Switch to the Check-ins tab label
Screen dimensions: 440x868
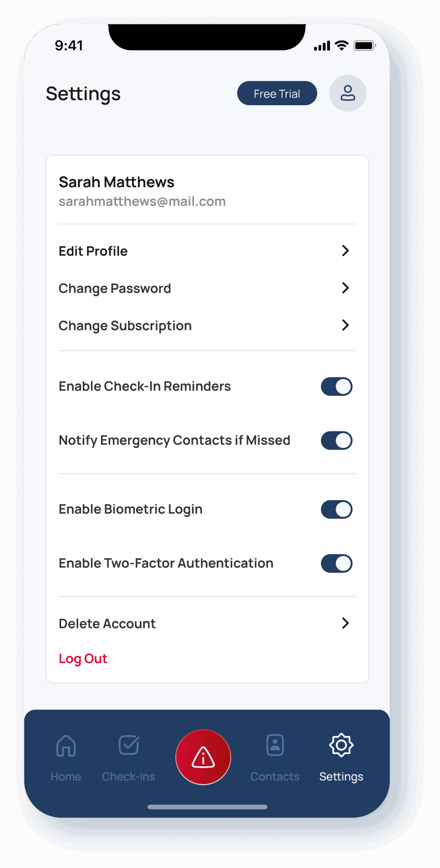point(129,776)
